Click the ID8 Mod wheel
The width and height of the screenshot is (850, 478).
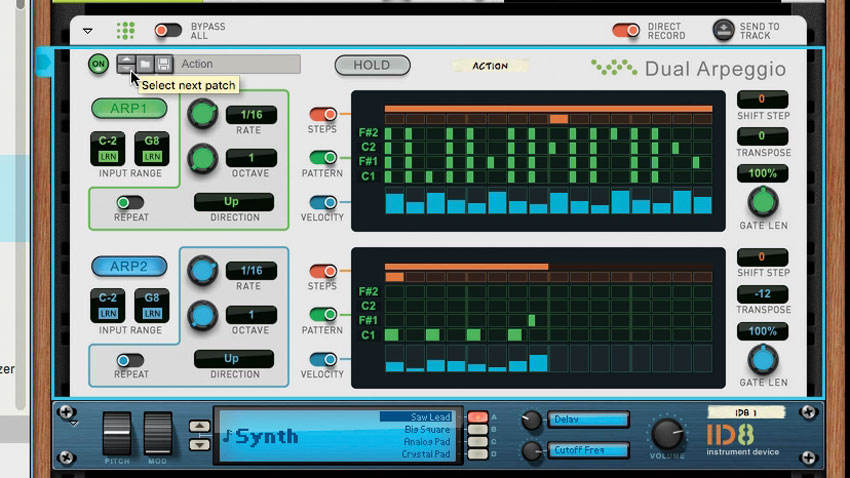click(x=158, y=434)
